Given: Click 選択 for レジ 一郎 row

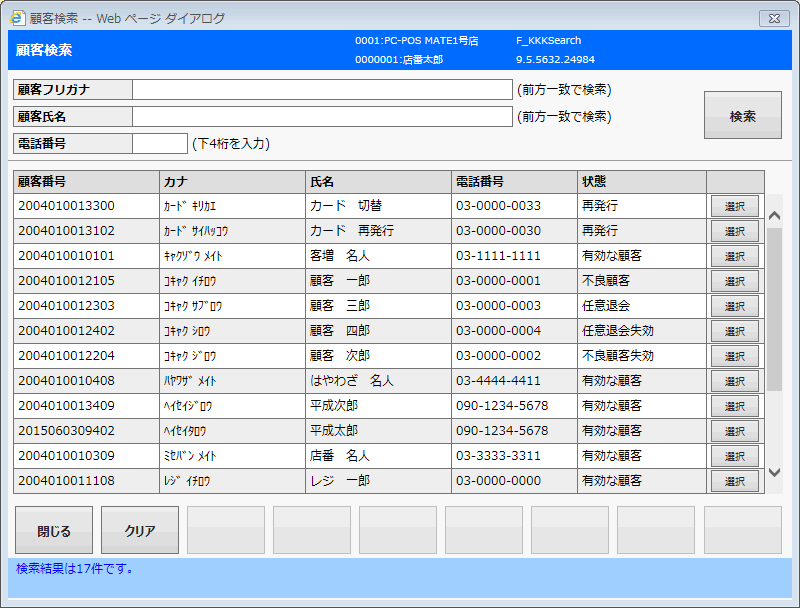Looking at the screenshot, I should click(x=735, y=481).
